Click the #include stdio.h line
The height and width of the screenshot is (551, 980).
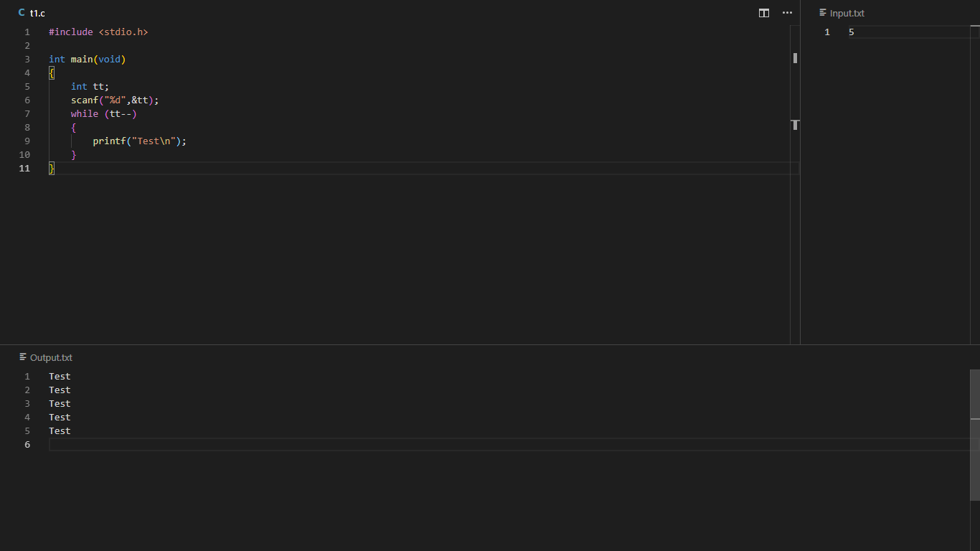[x=98, y=32]
